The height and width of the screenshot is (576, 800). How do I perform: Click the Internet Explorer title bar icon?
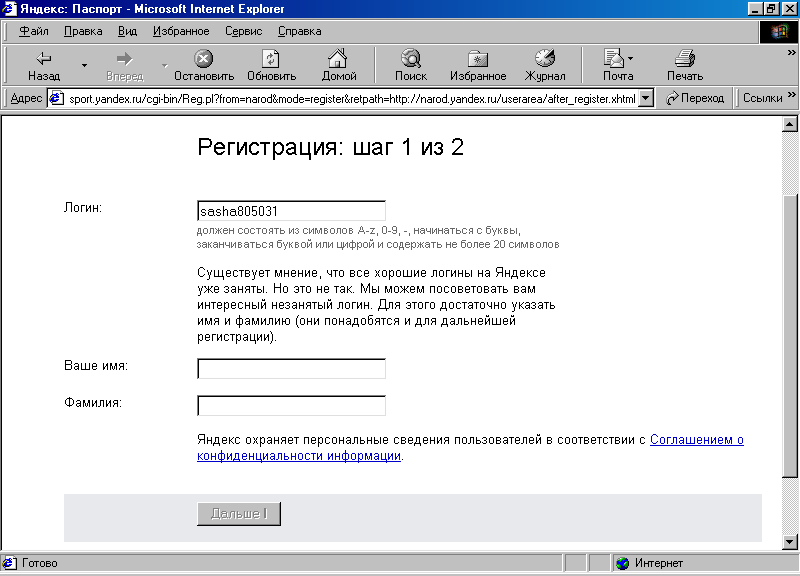[9, 9]
